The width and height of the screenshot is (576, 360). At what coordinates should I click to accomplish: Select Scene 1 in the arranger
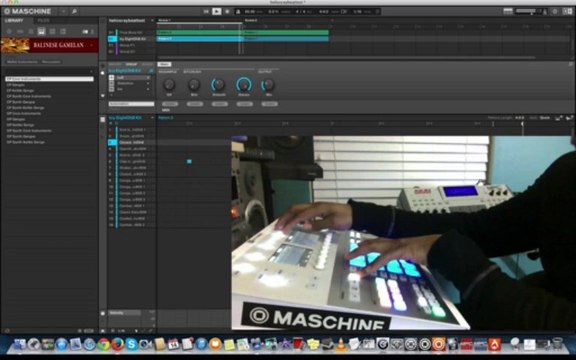pos(165,20)
